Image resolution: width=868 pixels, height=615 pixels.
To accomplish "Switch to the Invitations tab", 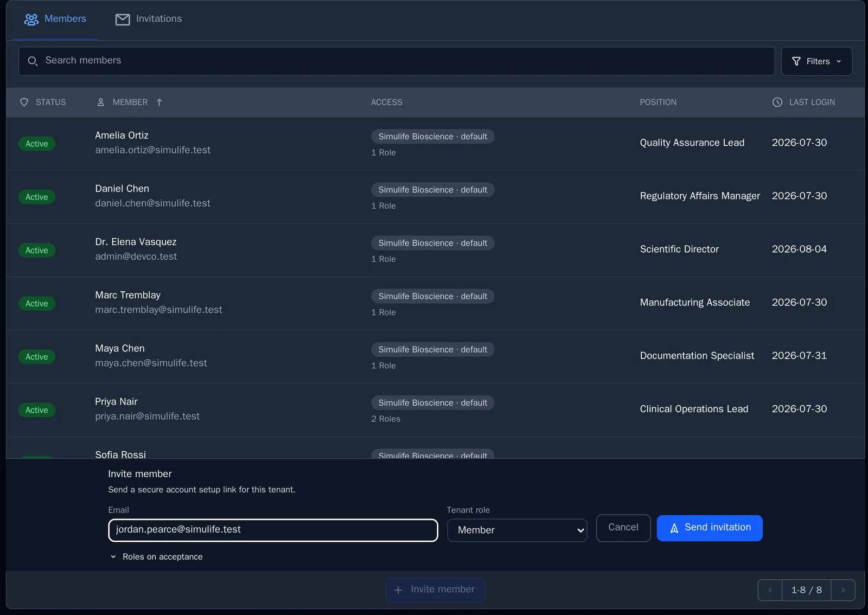I will click(149, 20).
